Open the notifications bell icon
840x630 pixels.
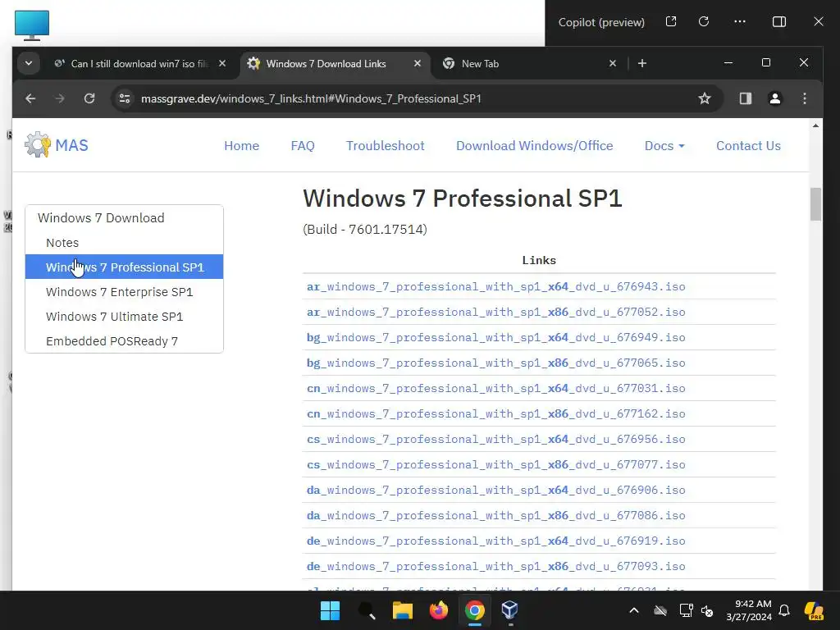(784, 610)
